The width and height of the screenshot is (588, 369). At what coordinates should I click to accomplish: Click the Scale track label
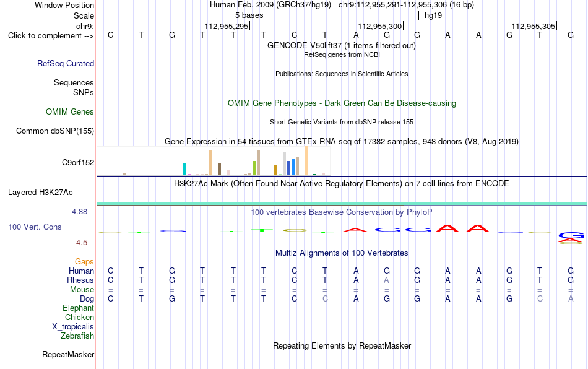click(x=84, y=15)
